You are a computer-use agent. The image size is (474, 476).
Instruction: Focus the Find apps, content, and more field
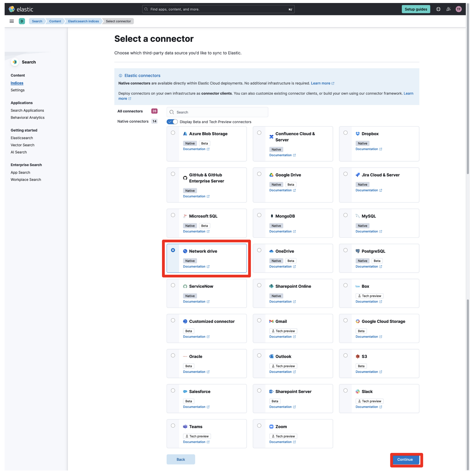pos(218,9)
